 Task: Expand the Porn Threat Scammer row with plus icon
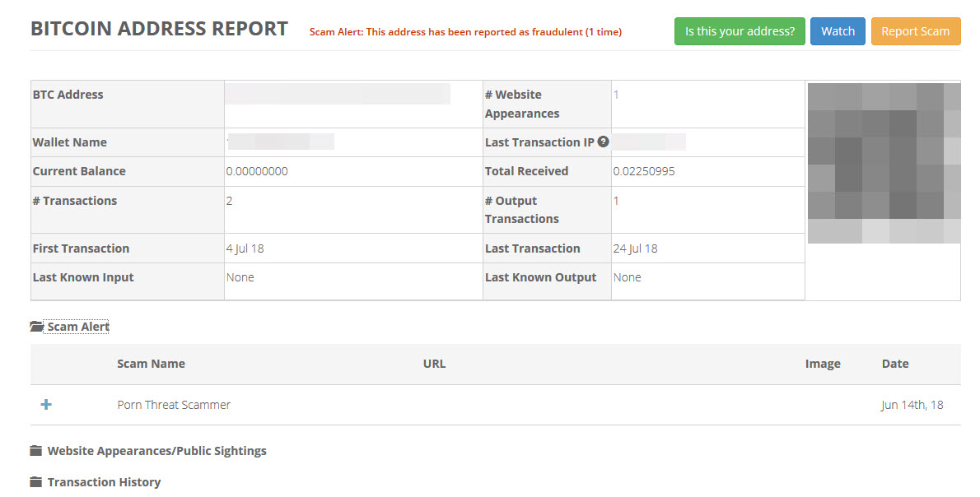[x=46, y=405]
